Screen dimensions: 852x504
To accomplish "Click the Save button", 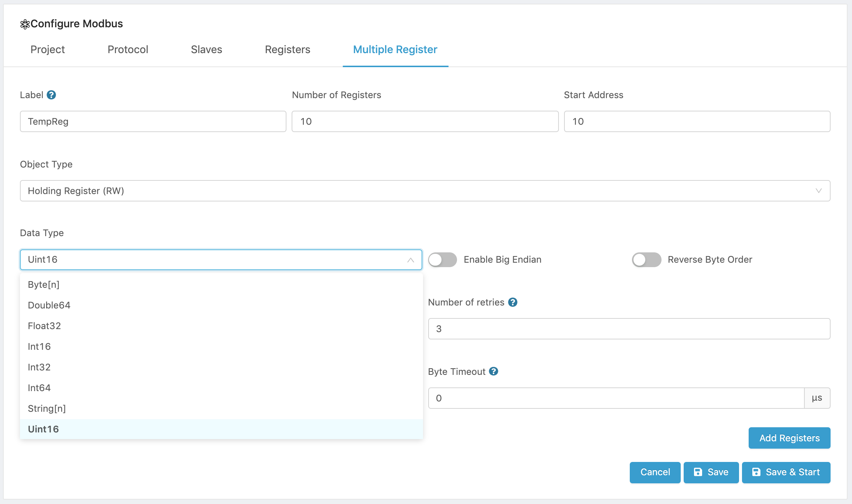I will [711, 472].
